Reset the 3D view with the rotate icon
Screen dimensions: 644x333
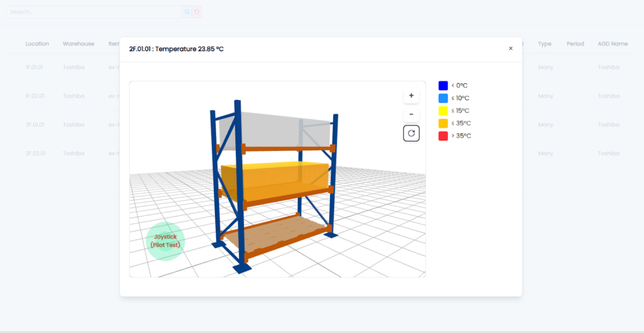click(411, 133)
